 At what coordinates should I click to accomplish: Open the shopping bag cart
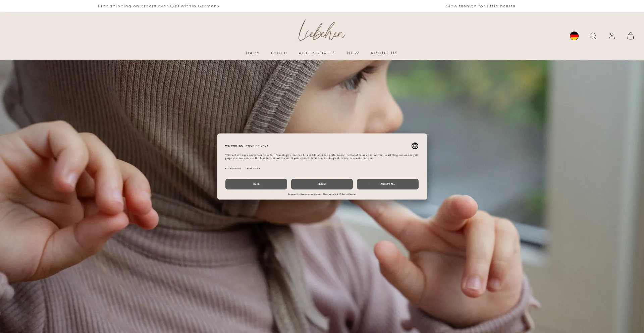coord(630,36)
